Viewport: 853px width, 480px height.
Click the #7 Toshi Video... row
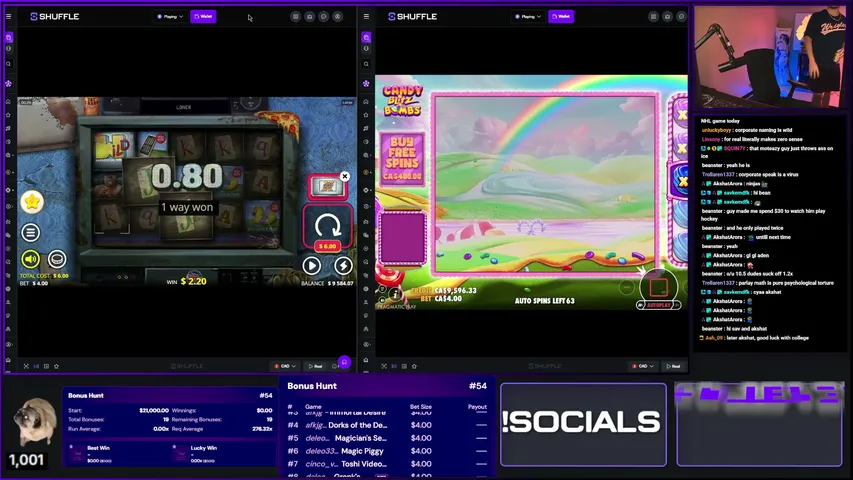click(x=387, y=464)
